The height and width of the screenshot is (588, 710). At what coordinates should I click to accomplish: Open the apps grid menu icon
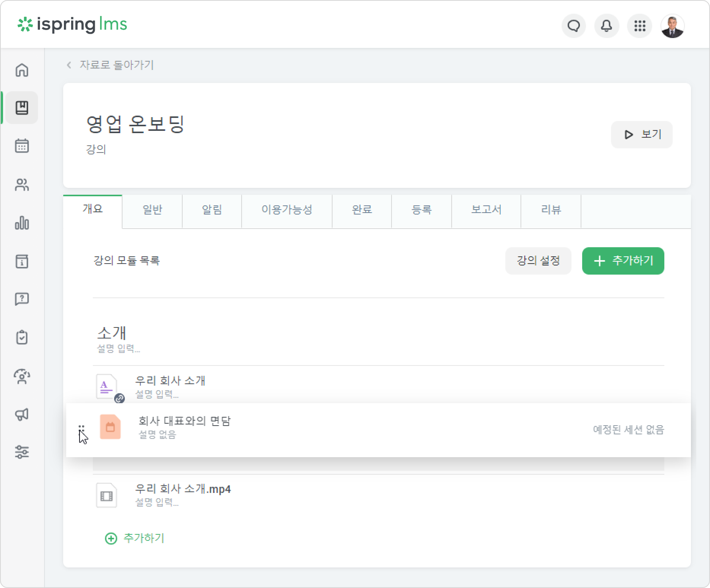[x=640, y=26]
